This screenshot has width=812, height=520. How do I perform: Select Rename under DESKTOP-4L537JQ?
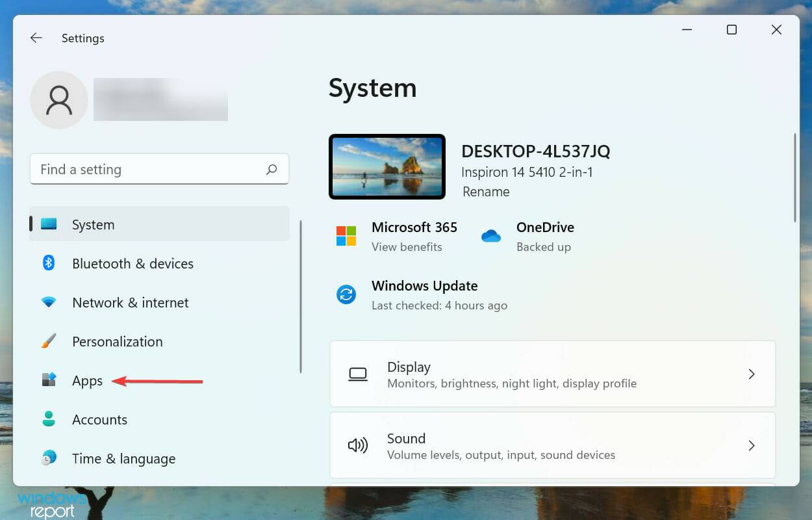pyautogui.click(x=485, y=192)
